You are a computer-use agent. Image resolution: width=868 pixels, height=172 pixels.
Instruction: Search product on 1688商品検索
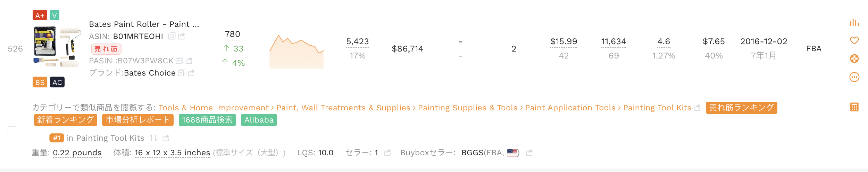tap(207, 120)
